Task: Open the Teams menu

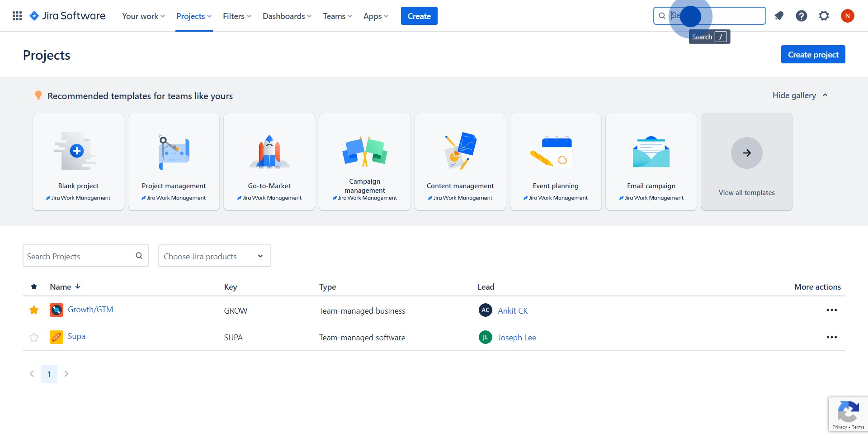Action: (337, 16)
